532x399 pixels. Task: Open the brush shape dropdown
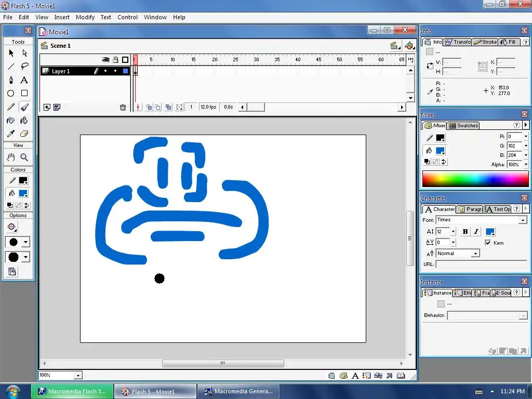pos(26,257)
